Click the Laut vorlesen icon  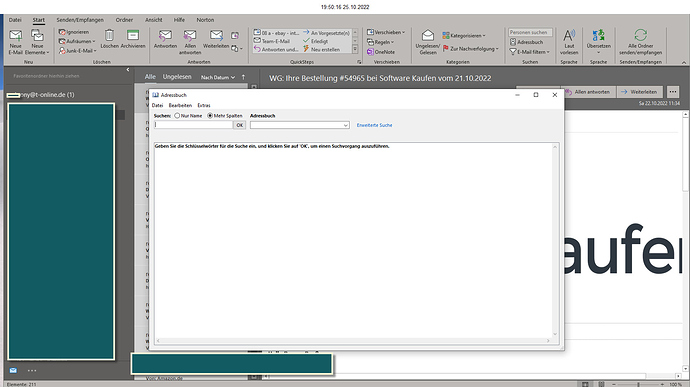[569, 35]
